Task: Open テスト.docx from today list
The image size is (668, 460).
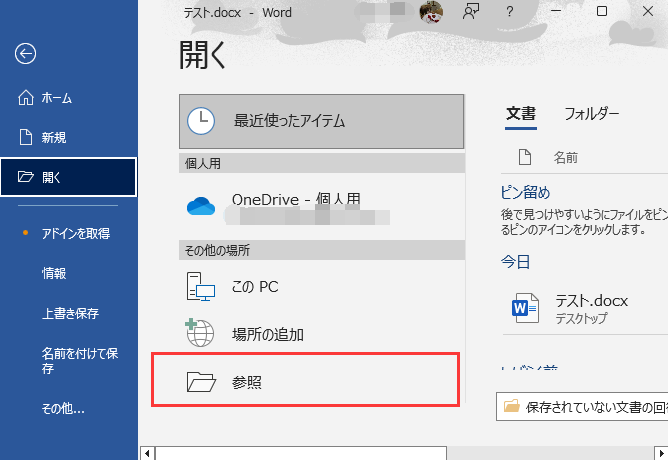Action: coord(585,309)
